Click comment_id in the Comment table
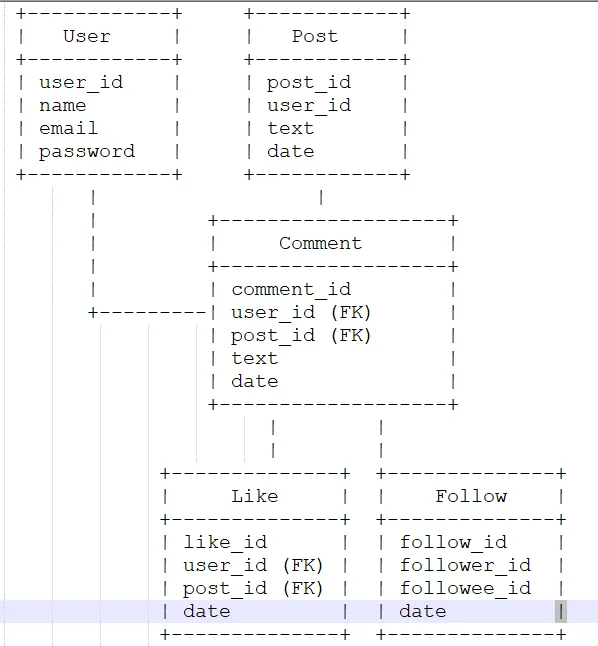This screenshot has height=646, width=598. (x=291, y=290)
